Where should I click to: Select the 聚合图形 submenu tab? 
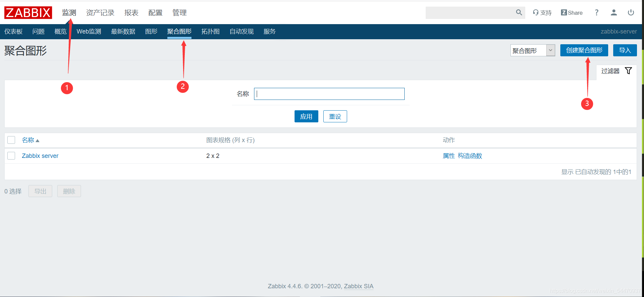pyautogui.click(x=179, y=32)
